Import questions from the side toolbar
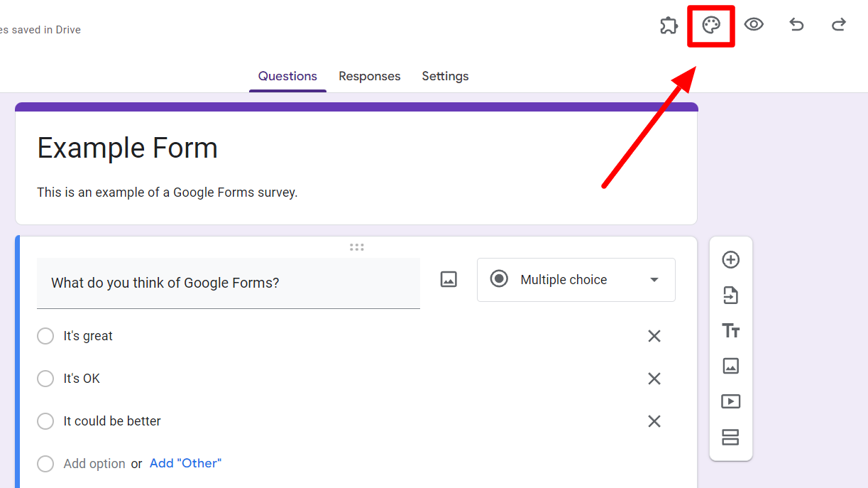 point(731,295)
